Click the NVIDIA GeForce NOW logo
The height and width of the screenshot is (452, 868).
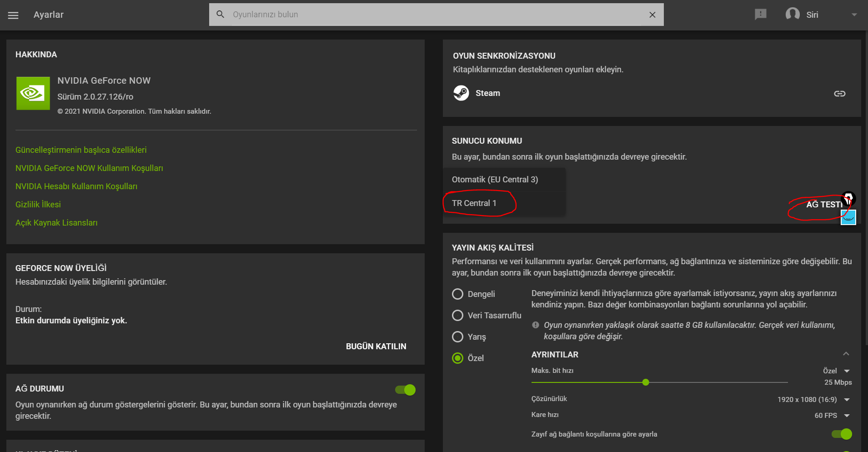point(33,93)
